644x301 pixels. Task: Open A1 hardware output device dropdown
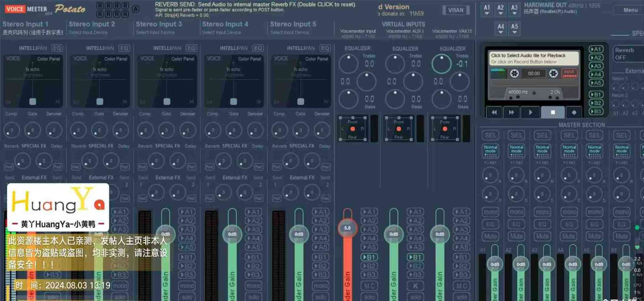(487, 9)
